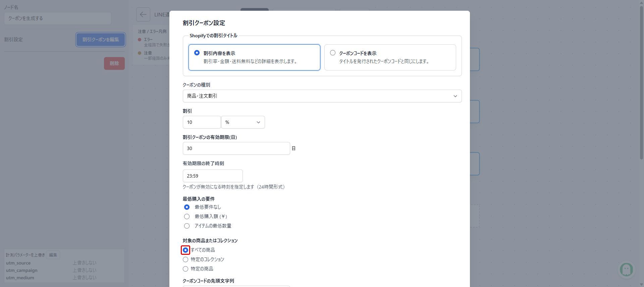Click the red 削除 button
This screenshot has width=644, height=287.
pos(114,63)
